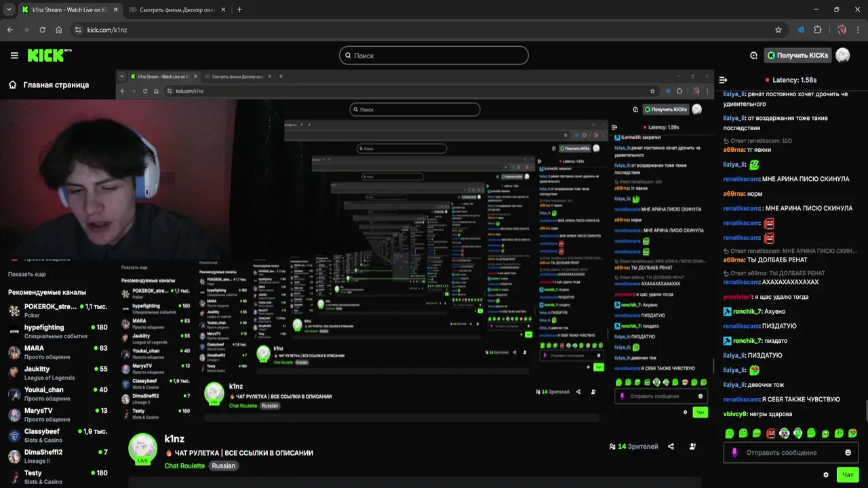Open Youkai_chan recommended channel
Viewport: 868px width, 488px height.
click(x=58, y=394)
